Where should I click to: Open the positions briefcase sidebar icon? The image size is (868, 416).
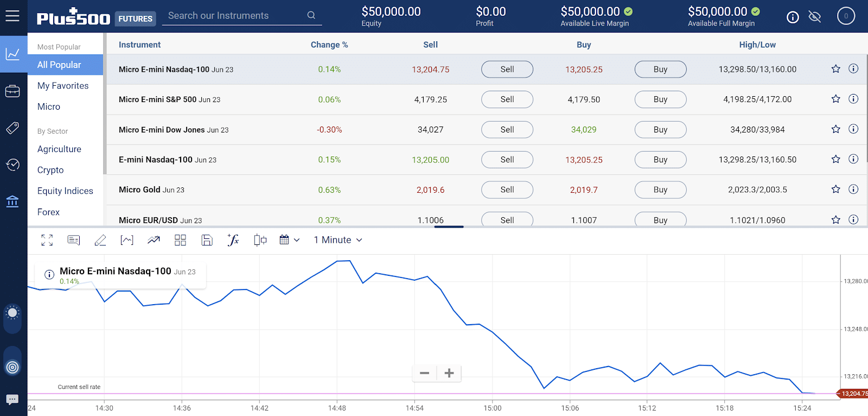(x=12, y=91)
